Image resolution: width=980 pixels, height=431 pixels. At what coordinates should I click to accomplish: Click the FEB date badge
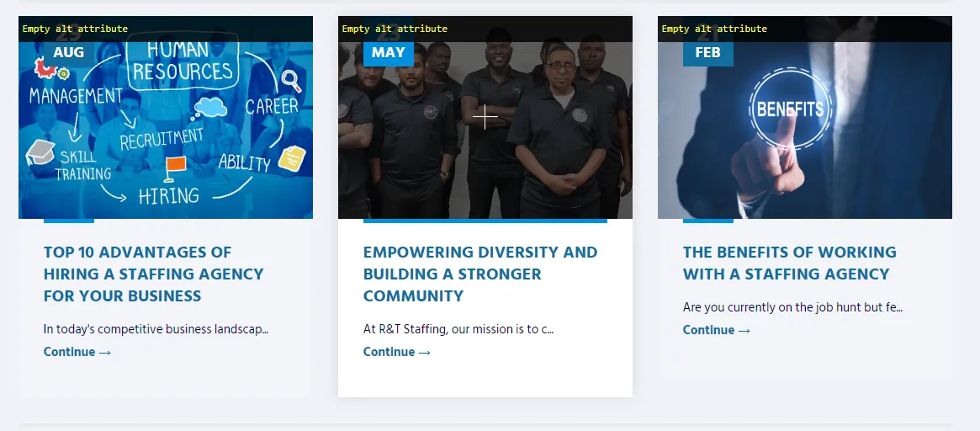tap(707, 52)
